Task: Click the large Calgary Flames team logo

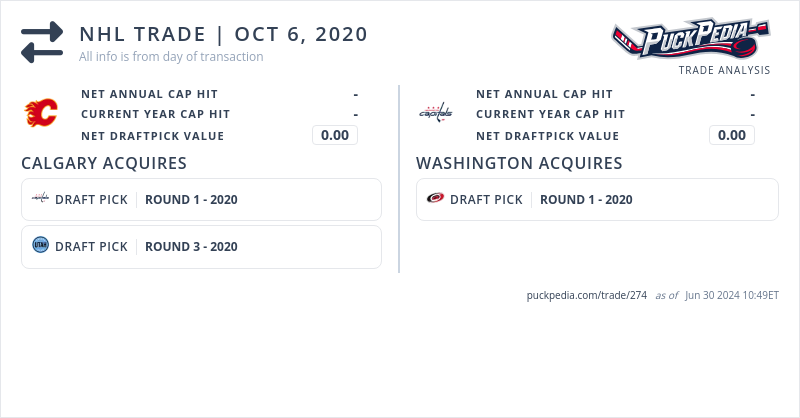Action: (x=41, y=114)
